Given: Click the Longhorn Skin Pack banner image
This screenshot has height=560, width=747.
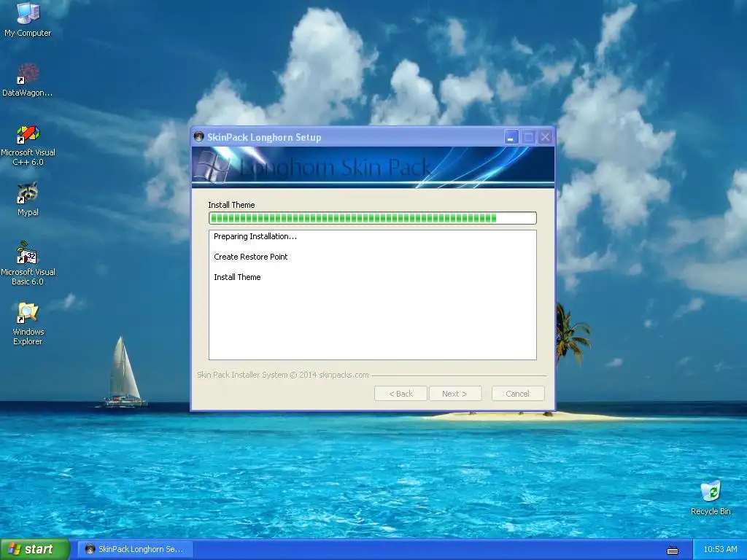Looking at the screenshot, I should [x=373, y=167].
